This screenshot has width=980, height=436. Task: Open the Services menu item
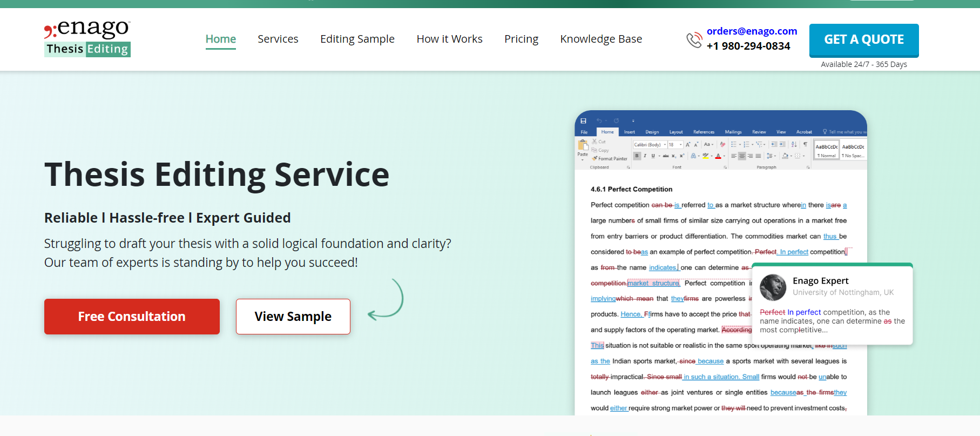click(278, 39)
